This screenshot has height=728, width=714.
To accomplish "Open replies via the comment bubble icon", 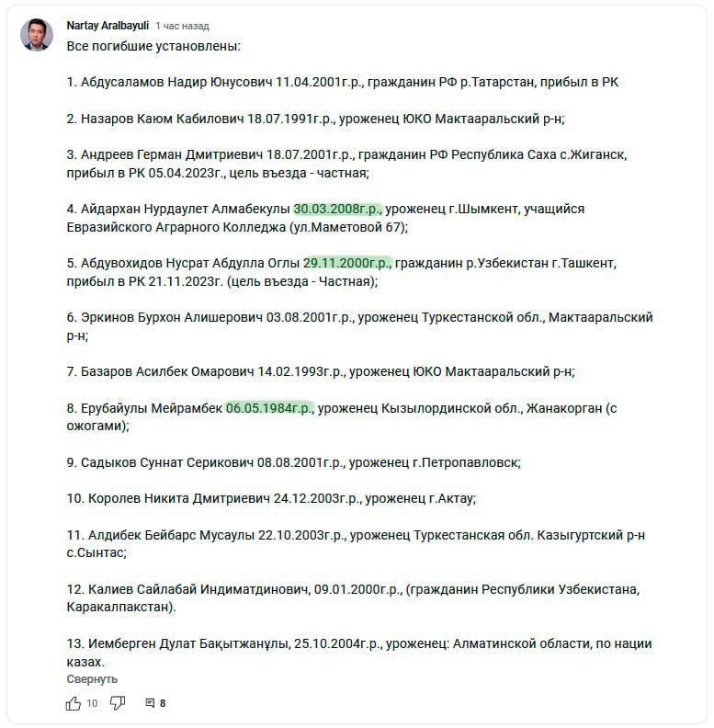I will coord(150,703).
